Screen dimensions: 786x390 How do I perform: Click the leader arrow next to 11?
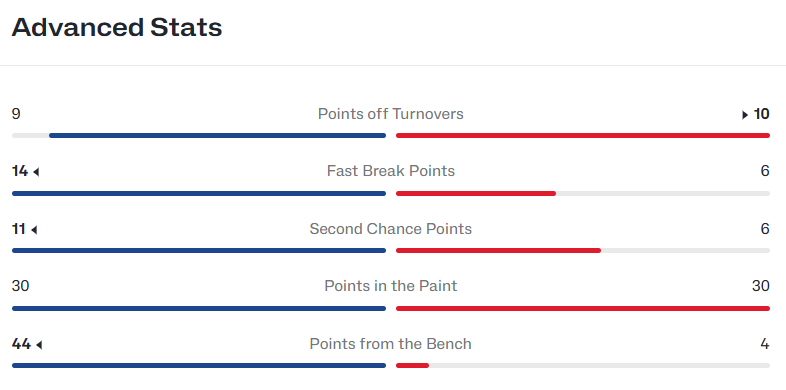[34, 230]
